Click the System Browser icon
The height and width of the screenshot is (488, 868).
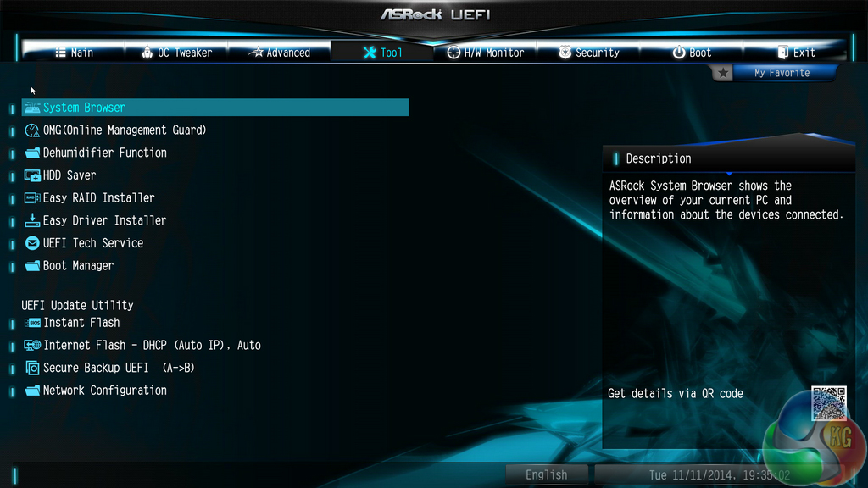pyautogui.click(x=32, y=108)
